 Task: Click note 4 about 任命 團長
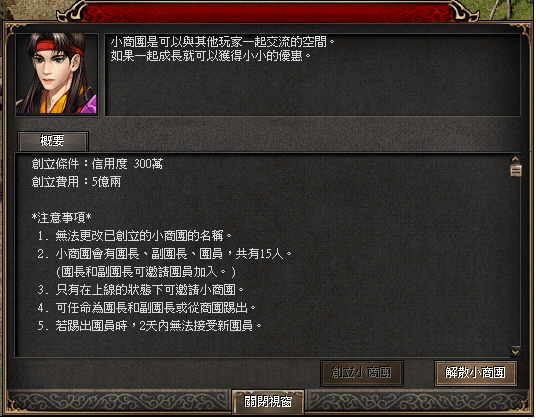tap(147, 309)
